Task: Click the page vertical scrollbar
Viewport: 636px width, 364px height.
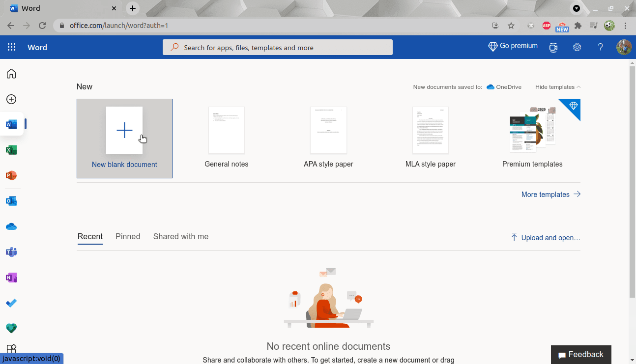Action: click(x=632, y=182)
